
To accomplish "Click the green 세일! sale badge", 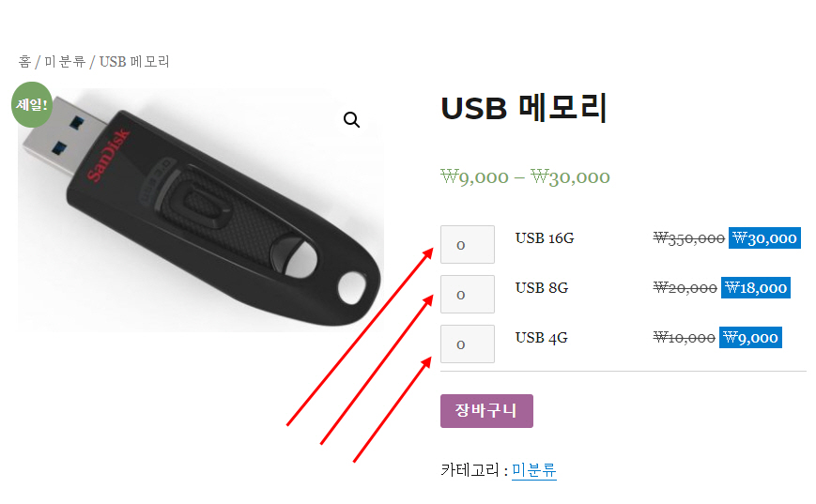I will (x=32, y=104).
